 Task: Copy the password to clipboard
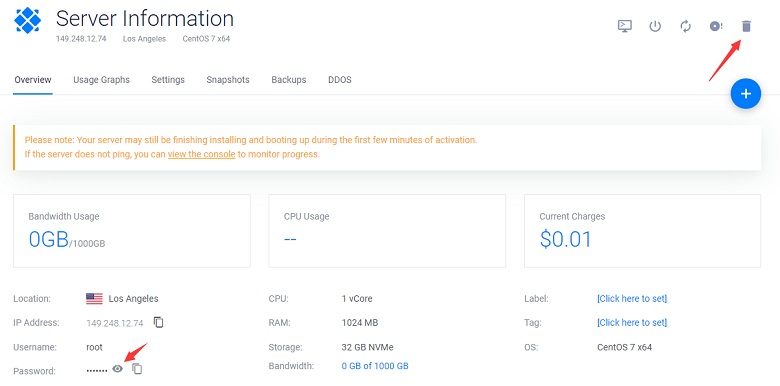click(x=137, y=369)
